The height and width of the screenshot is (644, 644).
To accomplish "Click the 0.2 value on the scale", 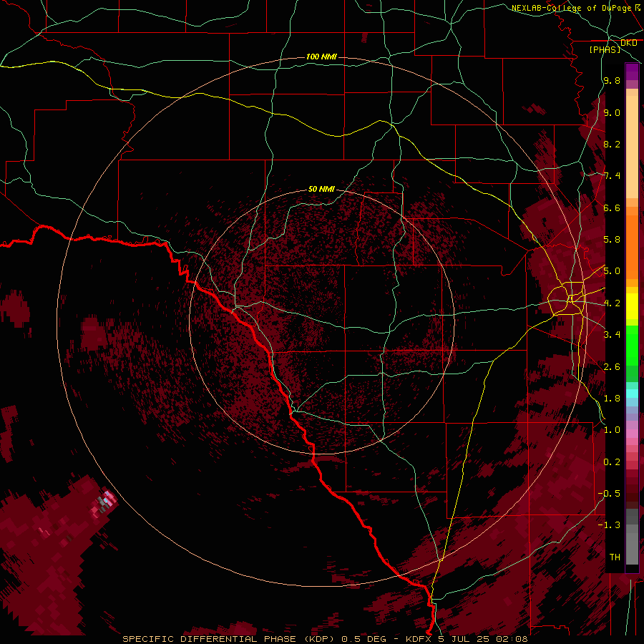I will pos(612,462).
